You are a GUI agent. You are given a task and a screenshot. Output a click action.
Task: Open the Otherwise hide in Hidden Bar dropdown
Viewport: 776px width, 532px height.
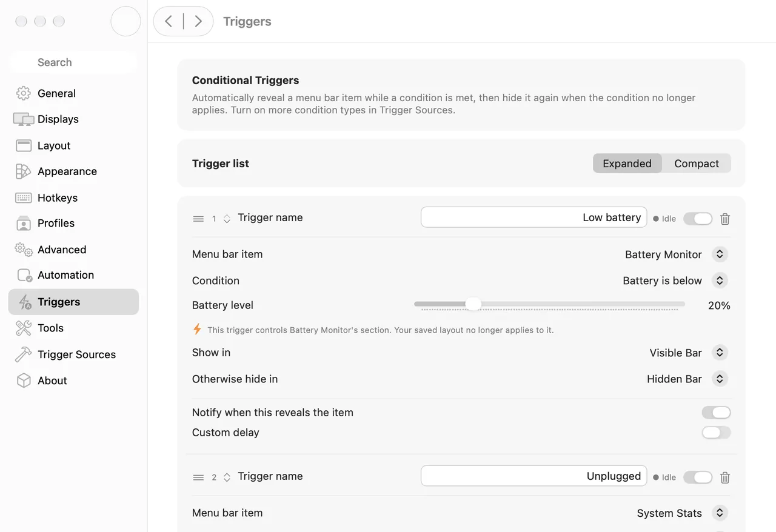[x=720, y=379]
